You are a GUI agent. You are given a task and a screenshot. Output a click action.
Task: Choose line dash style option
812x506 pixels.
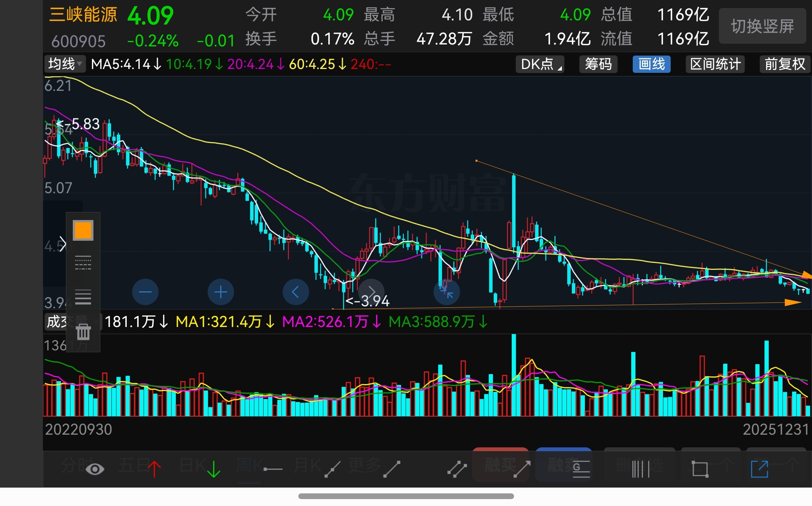(83, 263)
